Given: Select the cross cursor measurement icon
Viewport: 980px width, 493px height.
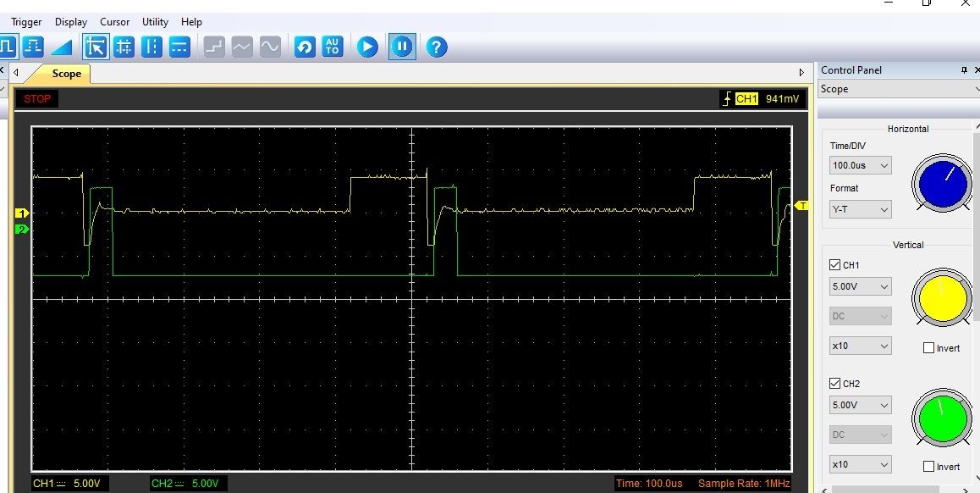Looking at the screenshot, I should click(124, 47).
